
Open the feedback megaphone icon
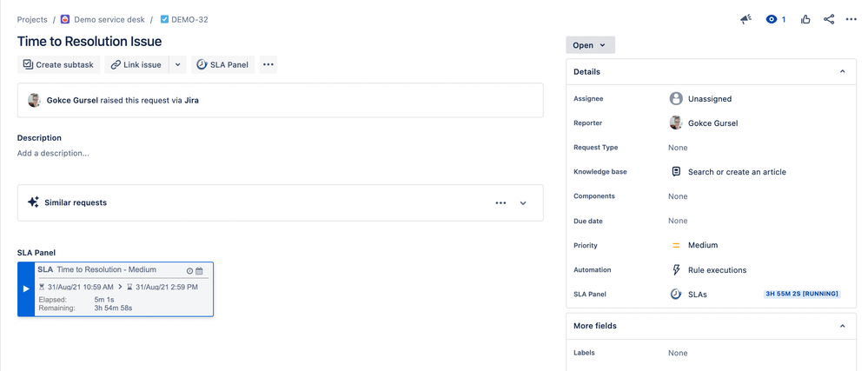[745, 19]
